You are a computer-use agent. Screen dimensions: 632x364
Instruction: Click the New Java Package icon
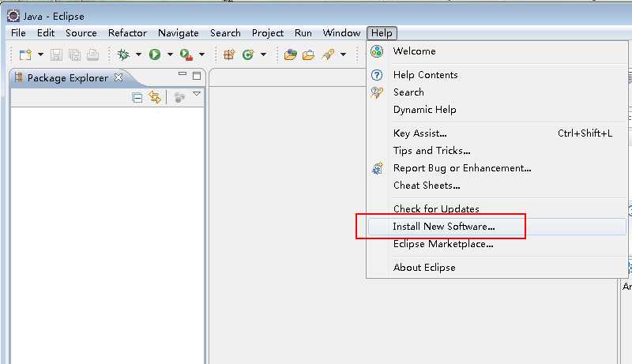229,54
